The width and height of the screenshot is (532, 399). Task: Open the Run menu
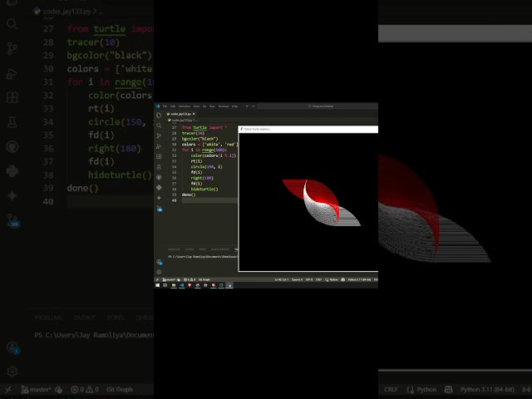coord(212,106)
